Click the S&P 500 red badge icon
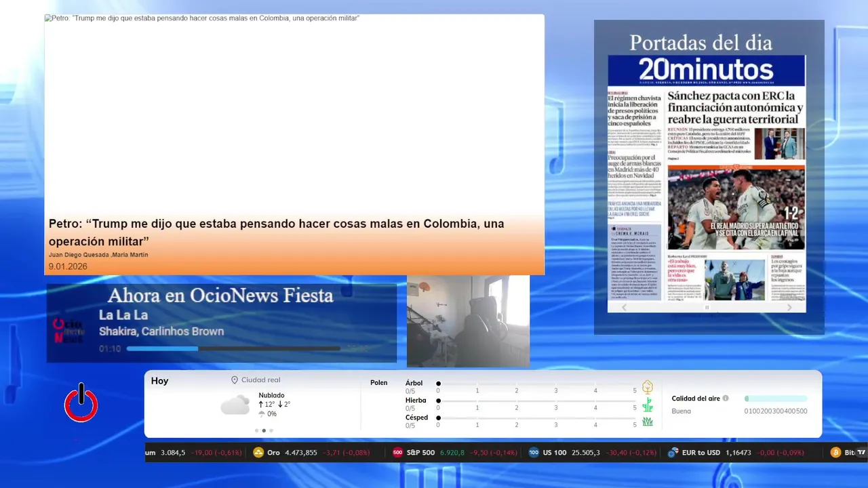This screenshot has width=868, height=488. click(397, 453)
